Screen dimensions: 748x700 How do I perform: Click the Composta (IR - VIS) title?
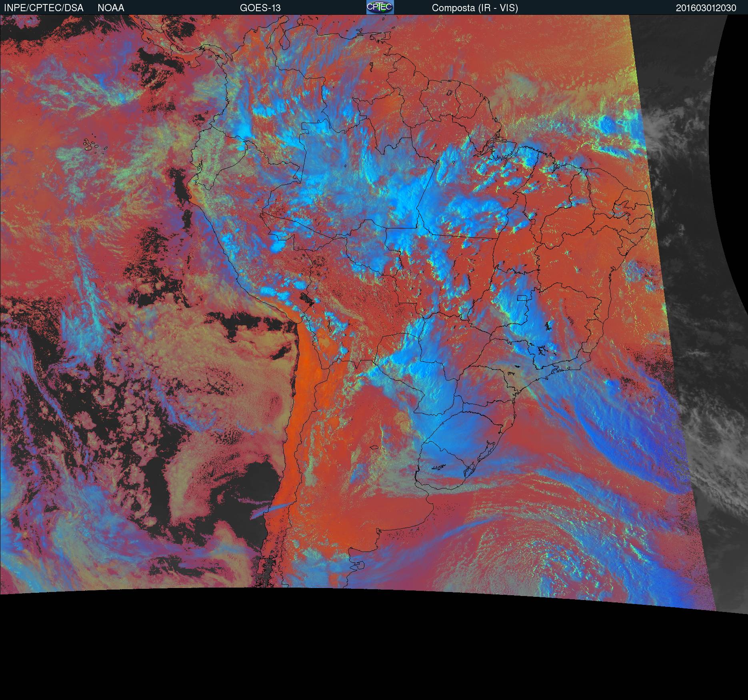(x=475, y=8)
